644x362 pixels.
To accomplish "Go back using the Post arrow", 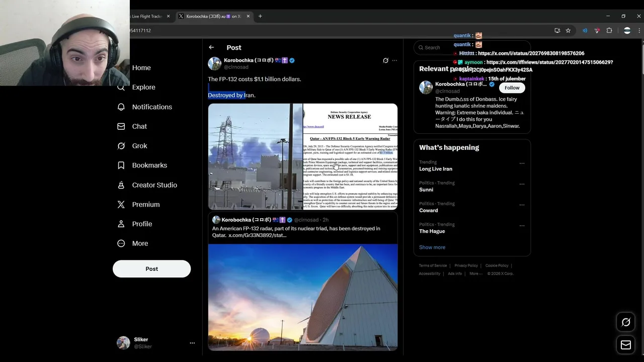I will click(x=211, y=47).
